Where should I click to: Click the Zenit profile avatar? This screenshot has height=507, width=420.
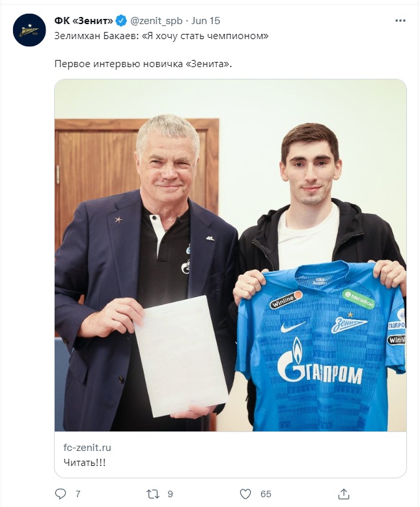pos(29,30)
